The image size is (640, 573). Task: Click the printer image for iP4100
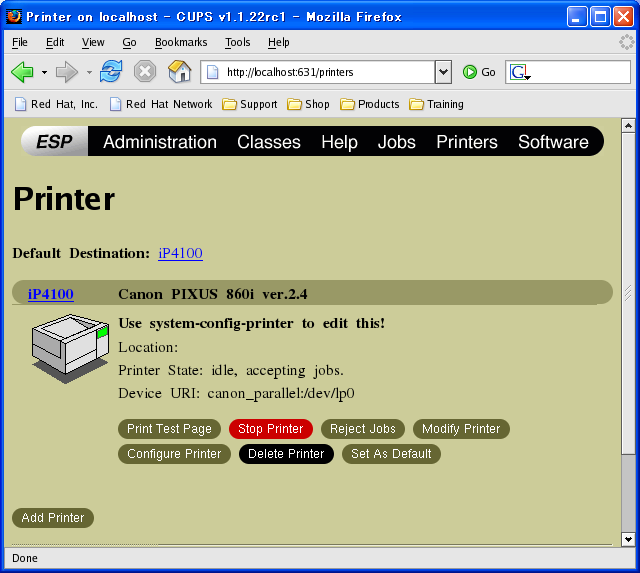click(70, 348)
